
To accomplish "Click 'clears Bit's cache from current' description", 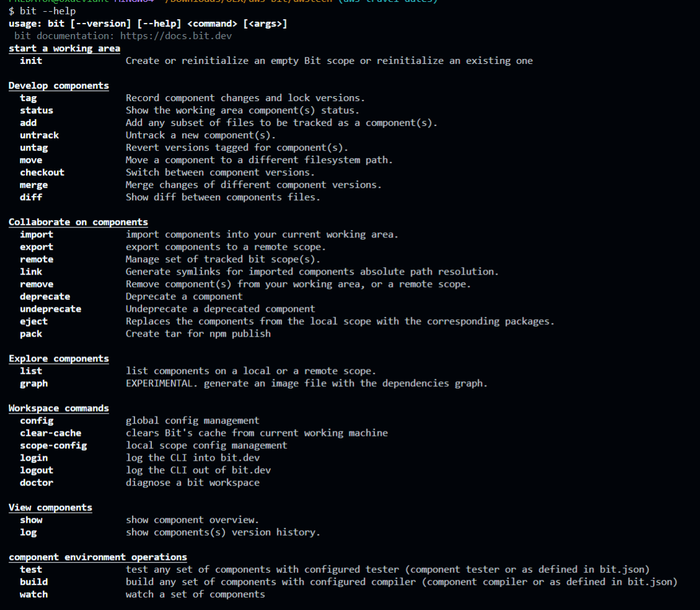I will tap(257, 433).
